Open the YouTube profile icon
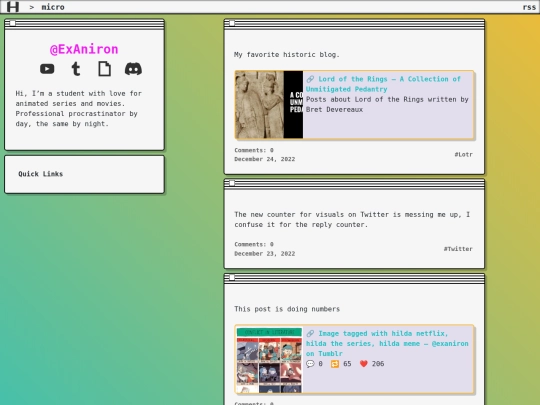The height and width of the screenshot is (405, 540). coord(47,69)
